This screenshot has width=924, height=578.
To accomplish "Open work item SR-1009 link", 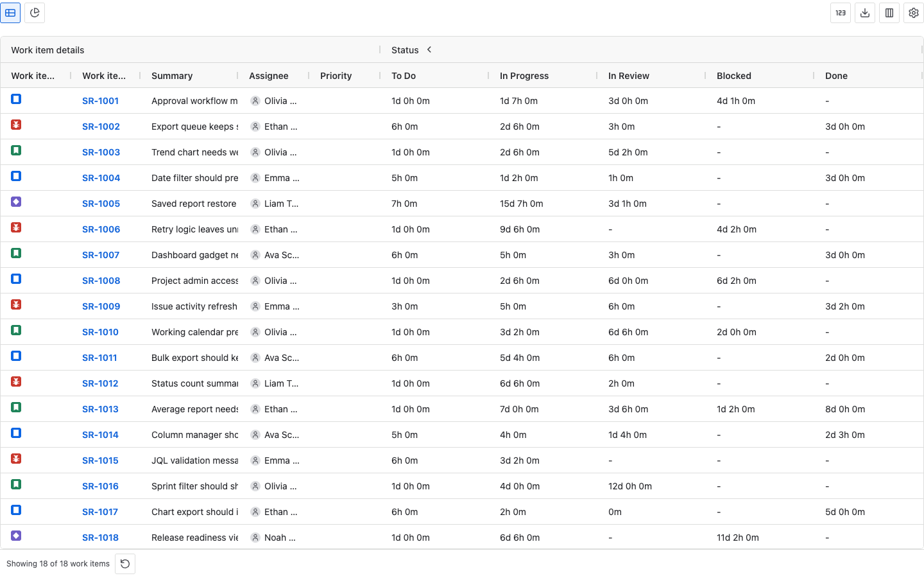I will click(x=101, y=306).
